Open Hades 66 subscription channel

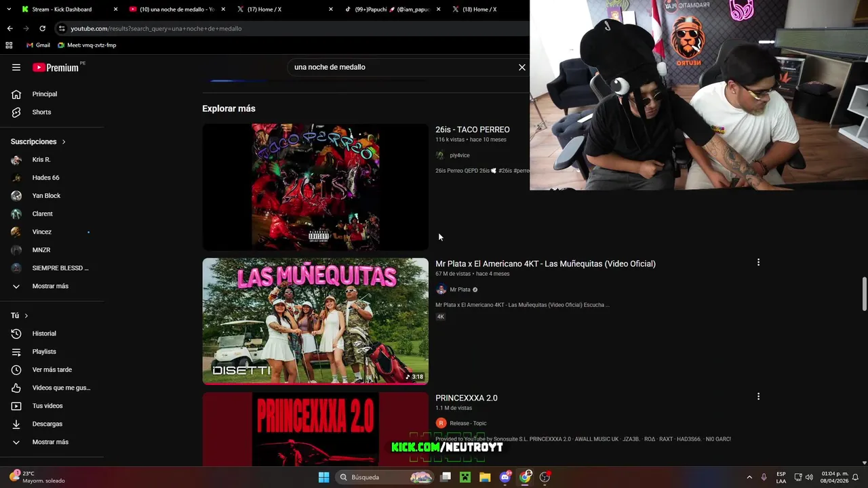45,178
